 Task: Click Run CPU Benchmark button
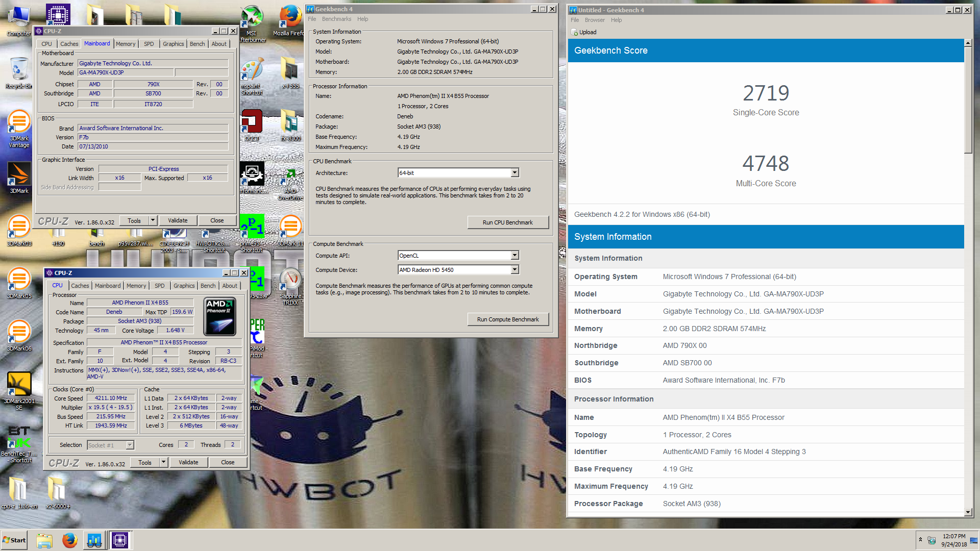coord(508,222)
